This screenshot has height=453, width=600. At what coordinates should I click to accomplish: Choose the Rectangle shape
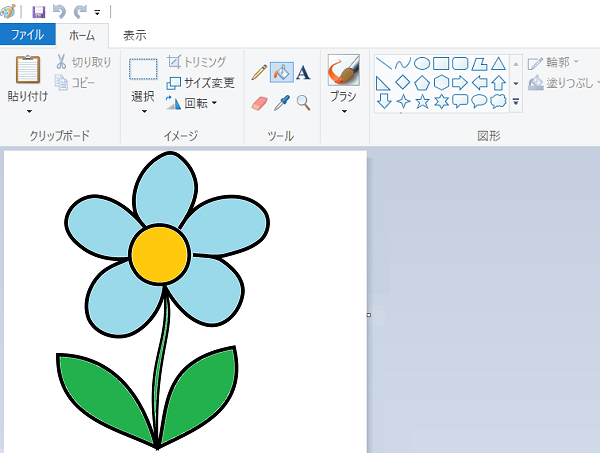click(441, 64)
